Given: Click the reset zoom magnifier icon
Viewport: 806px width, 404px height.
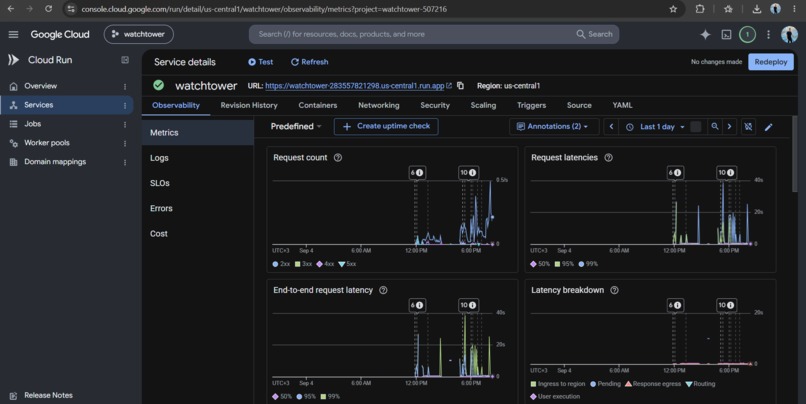Looking at the screenshot, I should [x=715, y=126].
